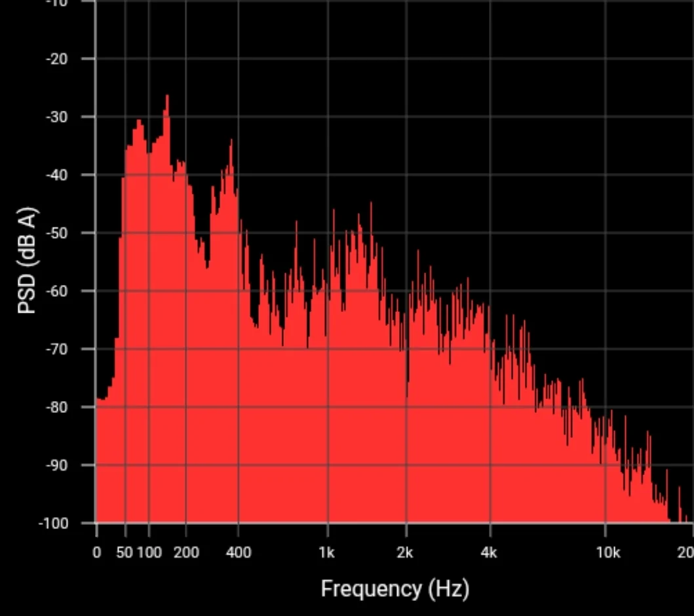The height and width of the screenshot is (616, 694).
Task: Pick the -30 PSD axis label
Action: pos(56,117)
